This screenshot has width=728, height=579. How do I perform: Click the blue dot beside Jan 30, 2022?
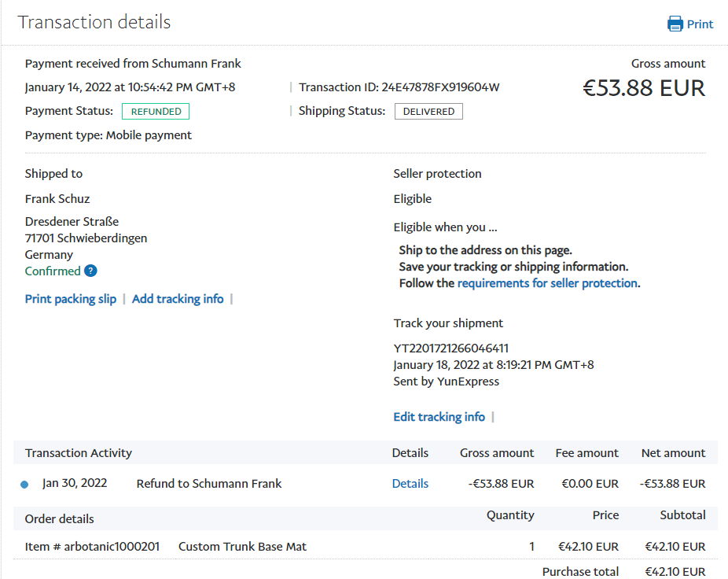[x=24, y=485]
